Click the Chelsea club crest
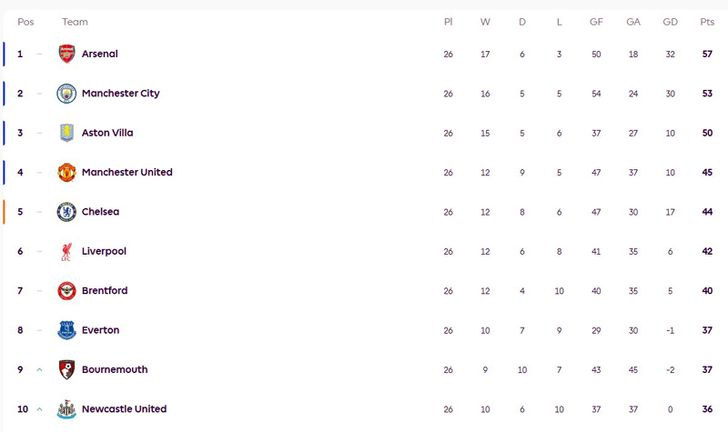 pyautogui.click(x=66, y=212)
